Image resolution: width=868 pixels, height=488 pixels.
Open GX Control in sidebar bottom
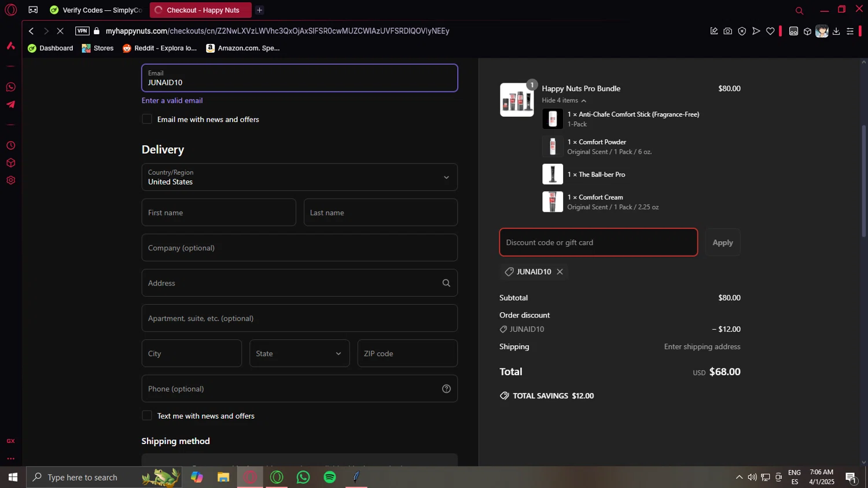(10, 441)
